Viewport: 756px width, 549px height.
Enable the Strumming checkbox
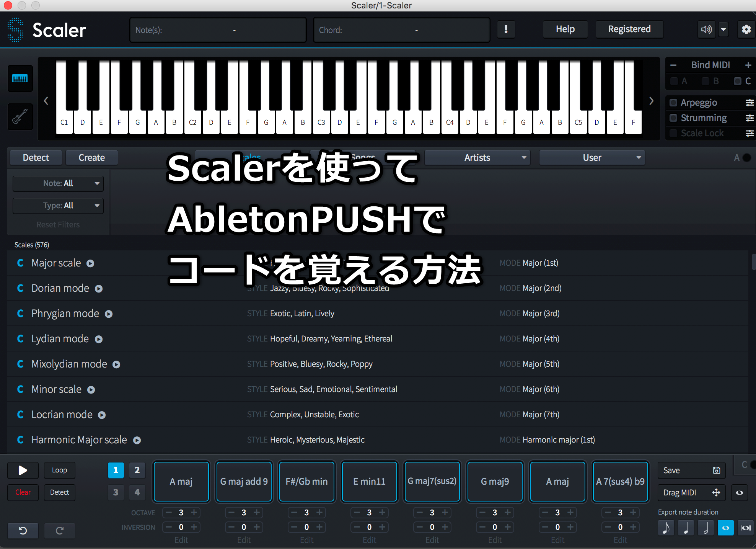point(673,118)
